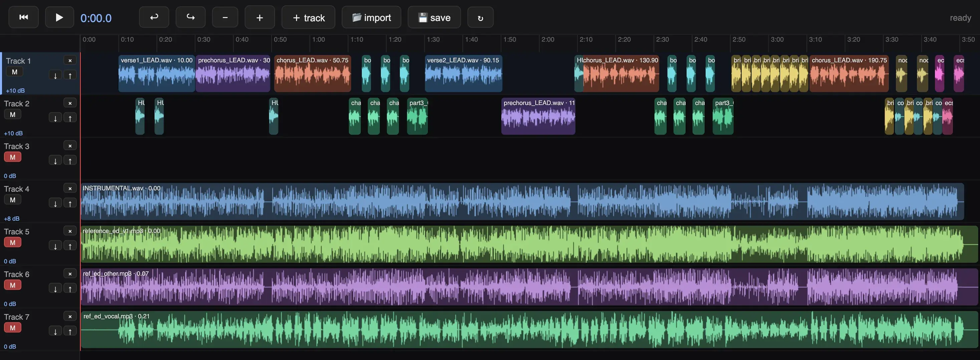Move Track 3 up

(70, 161)
